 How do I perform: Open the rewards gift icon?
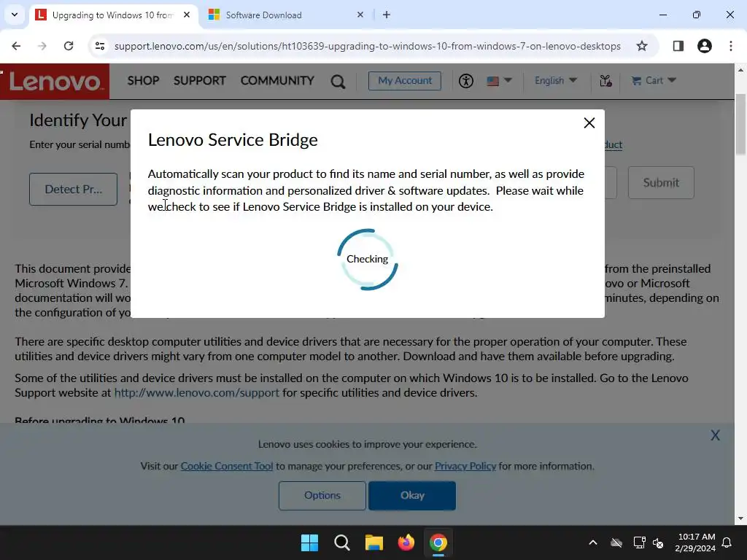605,81
